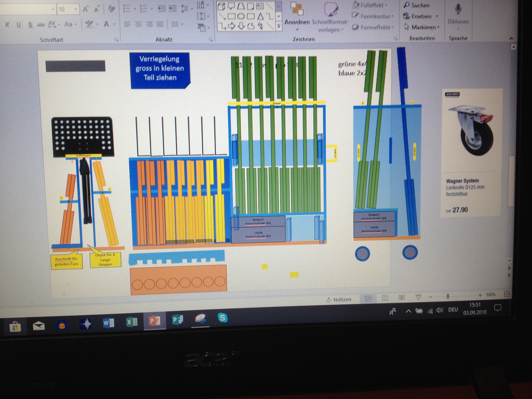532x399 pixels.
Task: Start slideshow from status bar icon
Action: point(418,297)
